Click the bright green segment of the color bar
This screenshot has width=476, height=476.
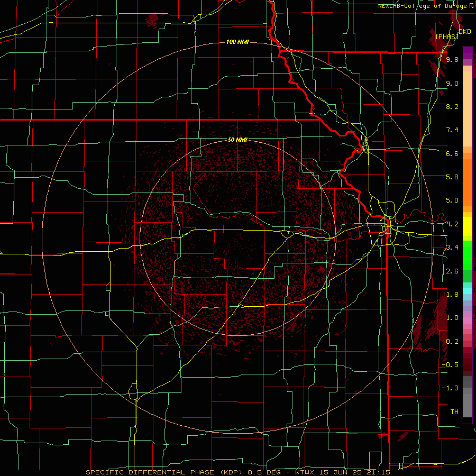(x=467, y=255)
